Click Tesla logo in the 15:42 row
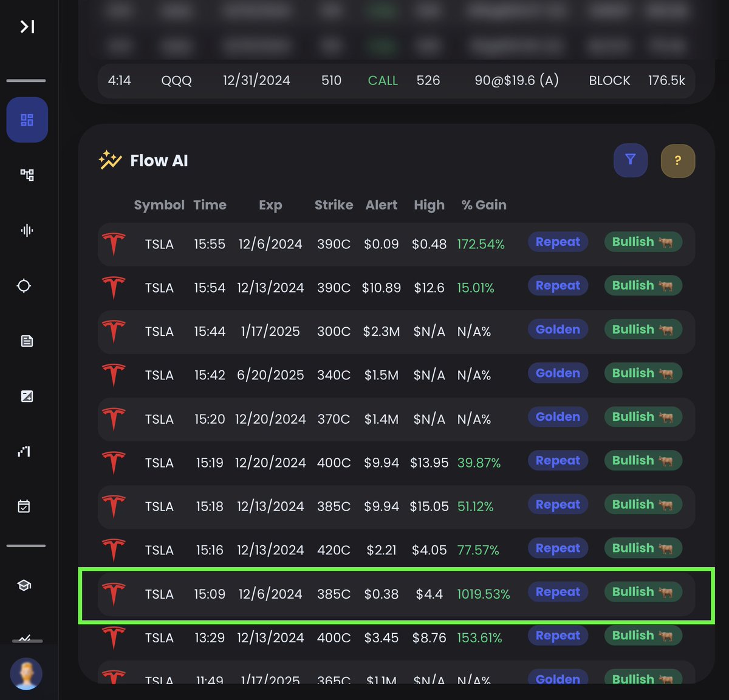Viewport: 729px width, 700px height. point(114,375)
